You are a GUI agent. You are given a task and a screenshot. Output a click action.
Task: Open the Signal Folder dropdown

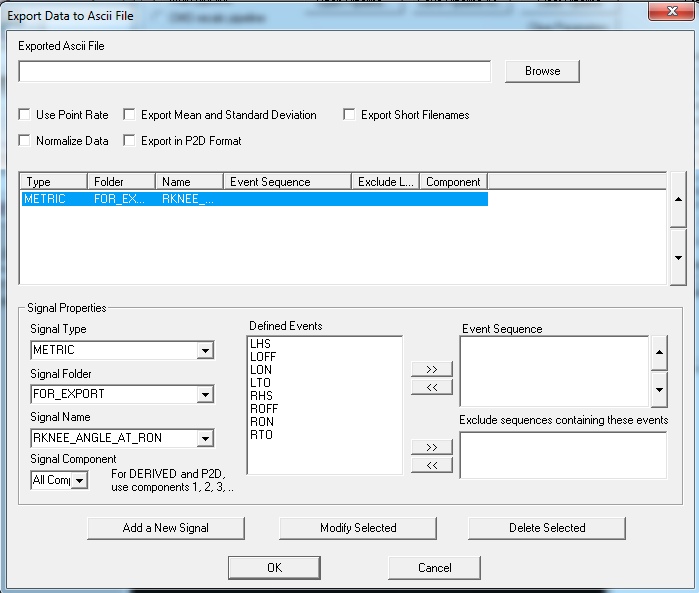pos(205,394)
